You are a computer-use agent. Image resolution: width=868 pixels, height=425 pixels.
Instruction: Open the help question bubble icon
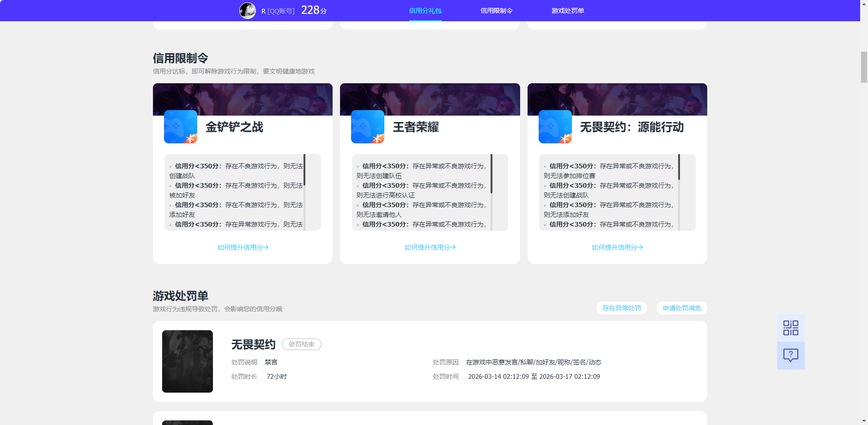790,356
